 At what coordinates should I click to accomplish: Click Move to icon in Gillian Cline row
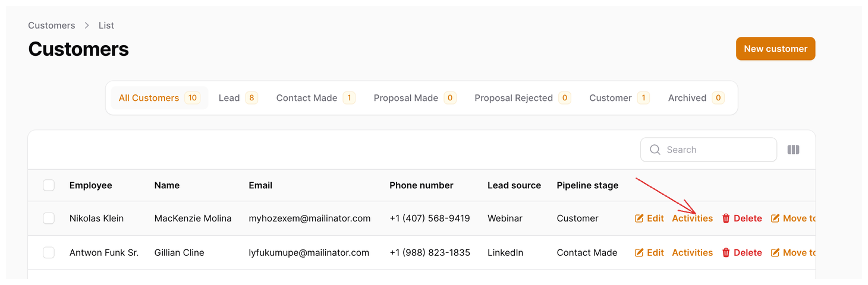(775, 253)
